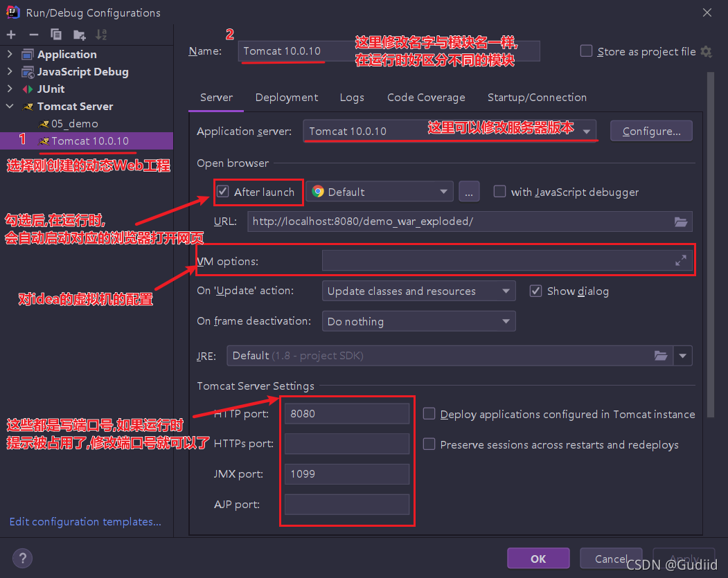
Task: Uncheck After launch option
Action: click(223, 192)
